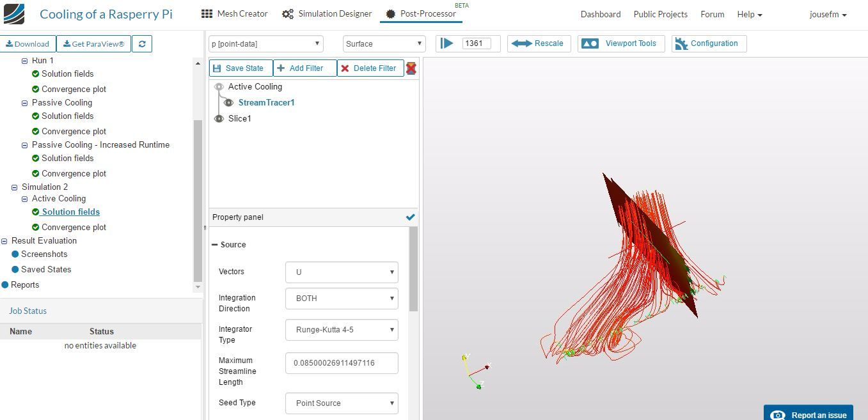Open Convergence plot under Active Cooling
The width and height of the screenshot is (868, 420).
point(74,227)
